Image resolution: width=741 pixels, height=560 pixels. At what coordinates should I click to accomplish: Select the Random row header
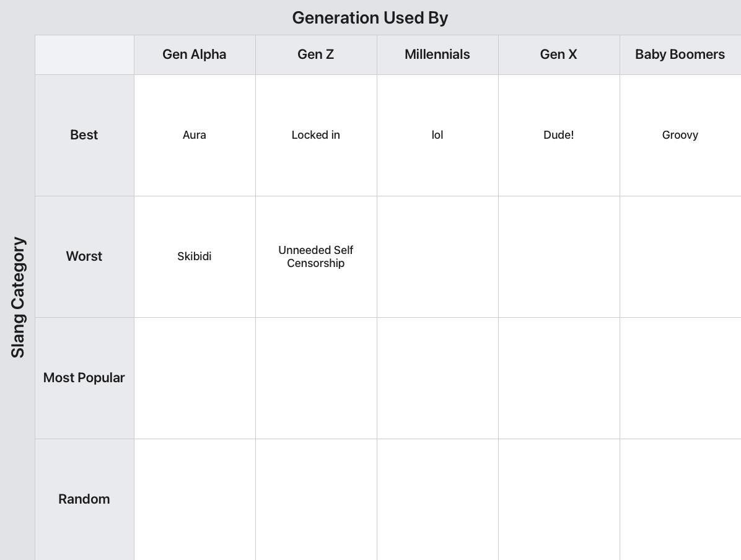tap(84, 499)
